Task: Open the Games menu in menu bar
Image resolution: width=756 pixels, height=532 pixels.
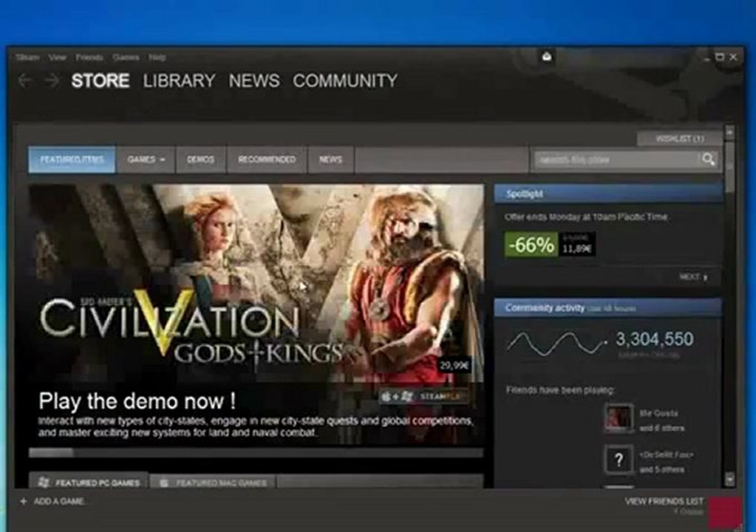Action: 126,58
